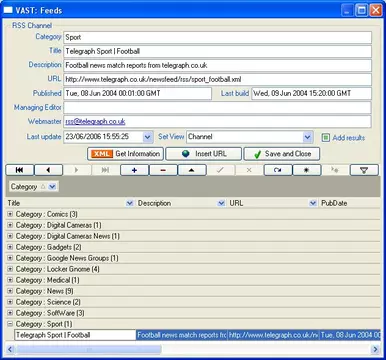Open the Last update date dropdown
The image size is (386, 360).
148,137
